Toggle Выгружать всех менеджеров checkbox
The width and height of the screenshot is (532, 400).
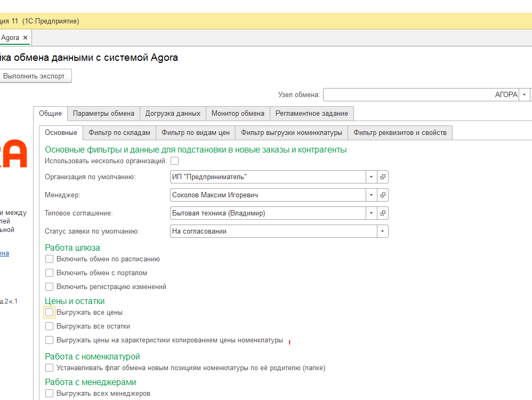50,394
